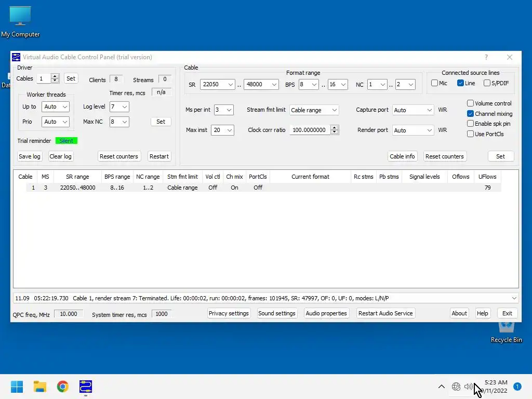Screen dimensions: 532x399
Task: Open the minimum BPS 8 dropdown
Action: click(308, 84)
